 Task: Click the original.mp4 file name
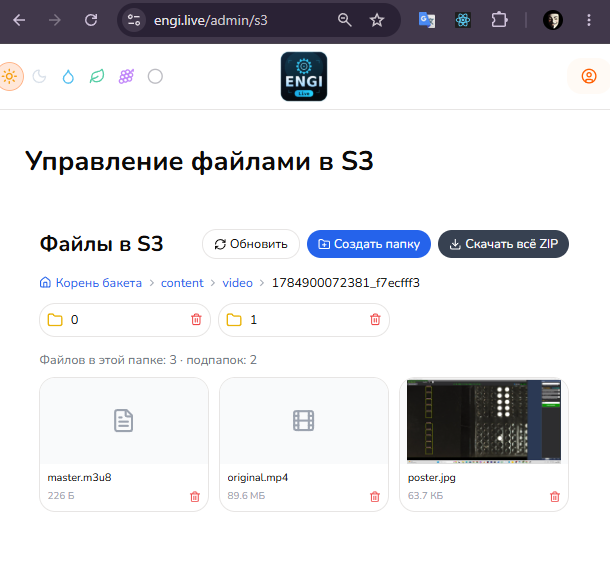click(x=258, y=477)
